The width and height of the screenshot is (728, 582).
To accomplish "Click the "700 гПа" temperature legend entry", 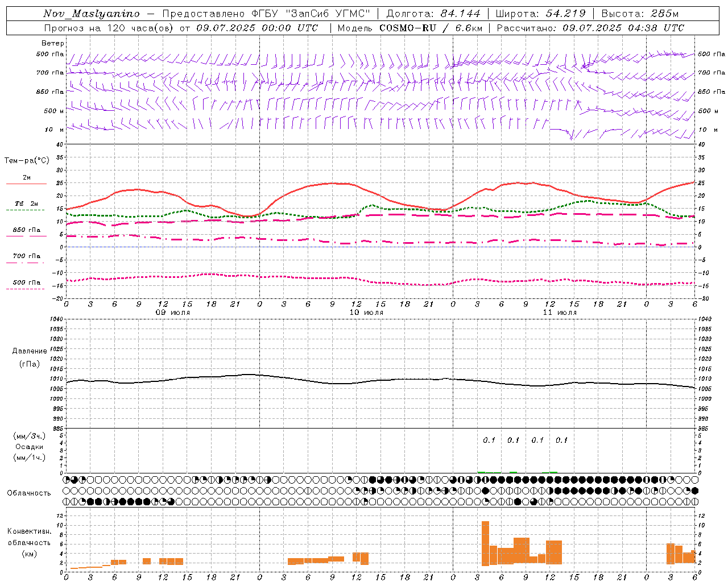I will 26,256.
